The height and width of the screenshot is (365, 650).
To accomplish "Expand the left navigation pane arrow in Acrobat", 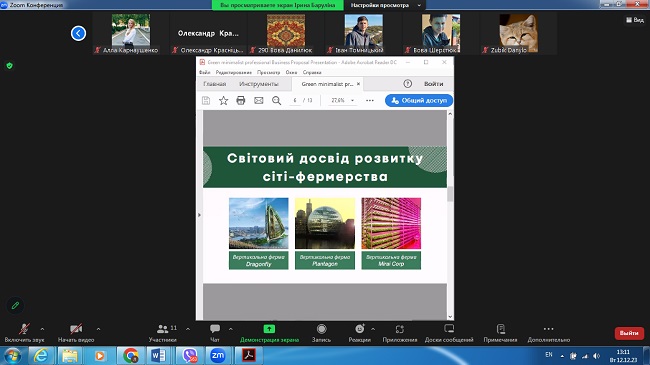I will point(199,215).
